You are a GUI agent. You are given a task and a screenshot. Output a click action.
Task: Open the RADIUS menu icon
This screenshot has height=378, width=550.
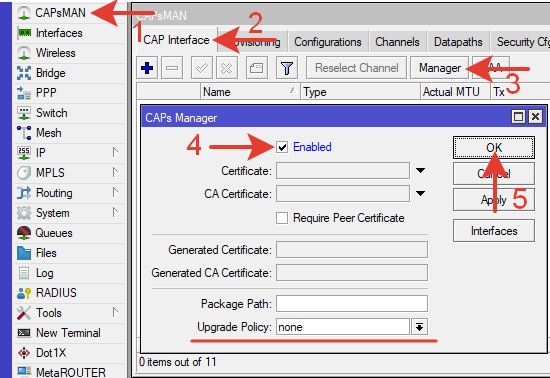[x=24, y=293]
